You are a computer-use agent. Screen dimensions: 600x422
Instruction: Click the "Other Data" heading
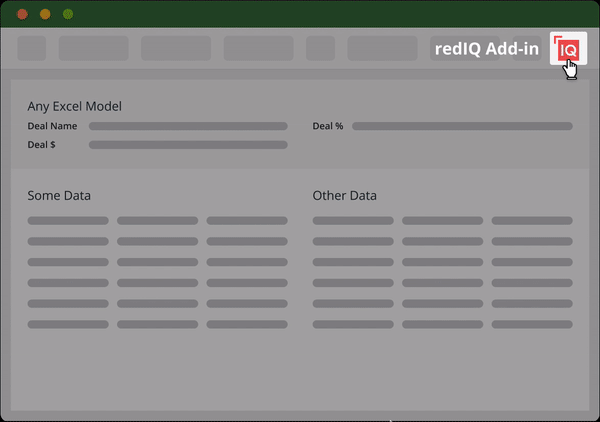344,196
